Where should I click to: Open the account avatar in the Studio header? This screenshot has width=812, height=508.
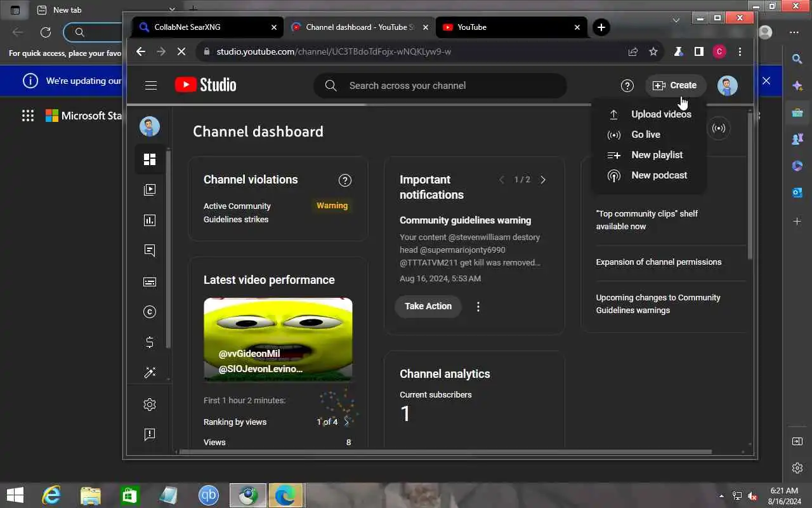click(728, 86)
